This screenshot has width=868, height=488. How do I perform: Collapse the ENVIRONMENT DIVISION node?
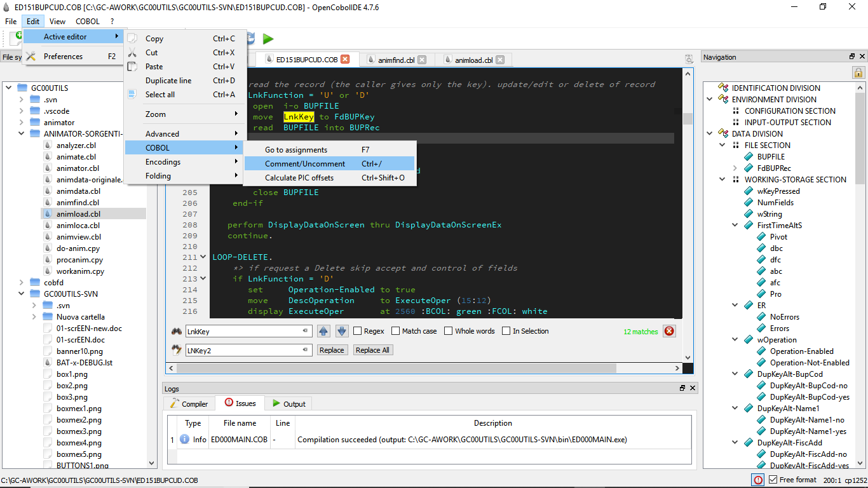710,99
